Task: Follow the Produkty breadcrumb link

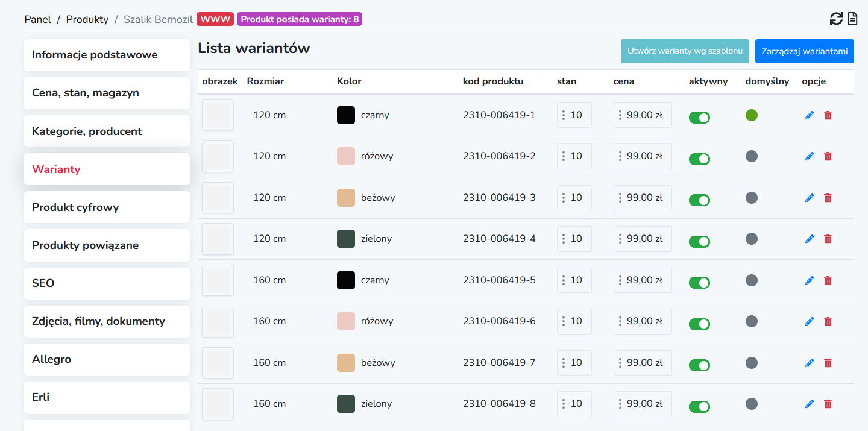Action: [87, 19]
